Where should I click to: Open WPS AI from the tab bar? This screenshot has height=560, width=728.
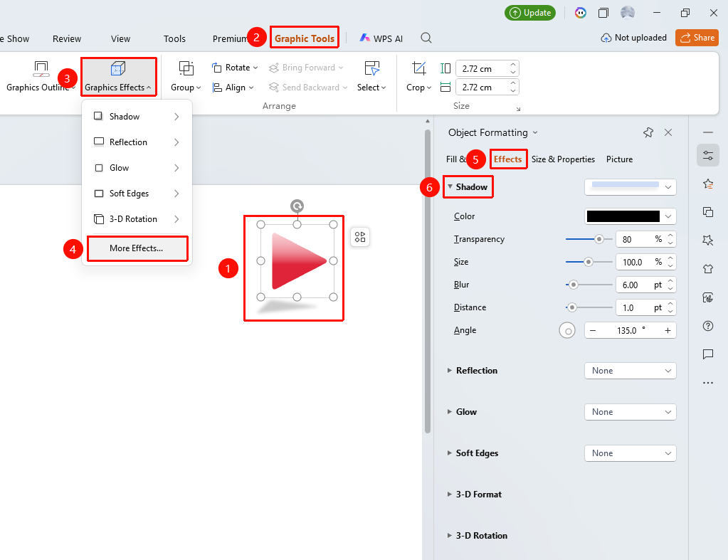click(x=381, y=38)
